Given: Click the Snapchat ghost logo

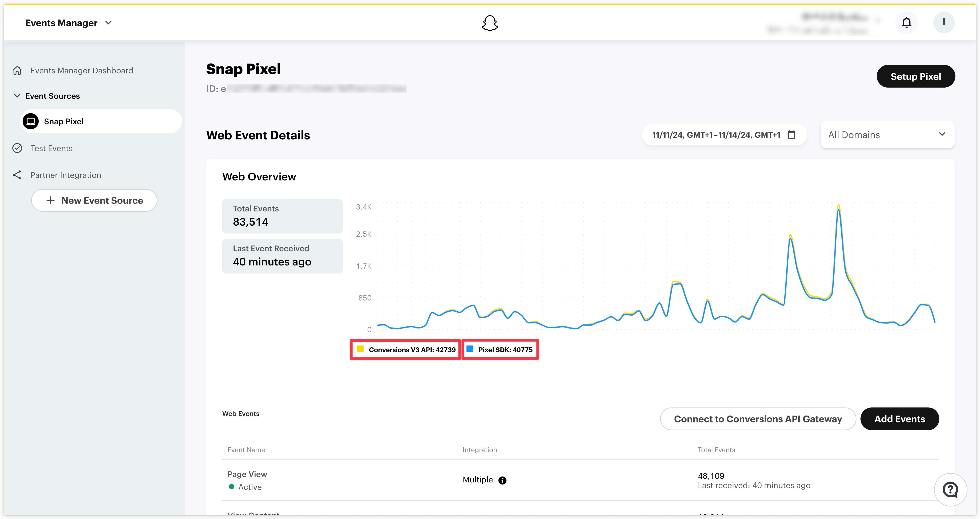Looking at the screenshot, I should click(x=490, y=23).
